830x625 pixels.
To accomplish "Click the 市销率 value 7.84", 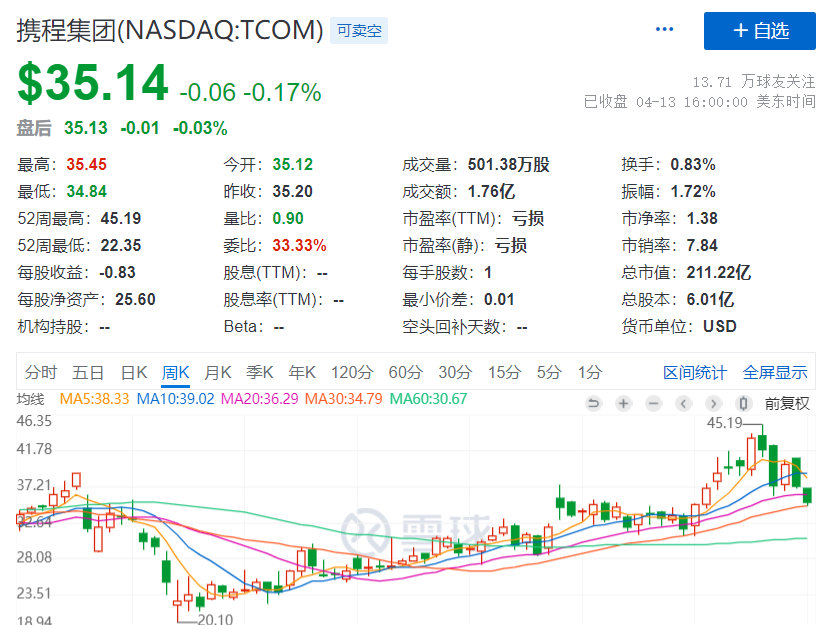I will click(x=702, y=246).
